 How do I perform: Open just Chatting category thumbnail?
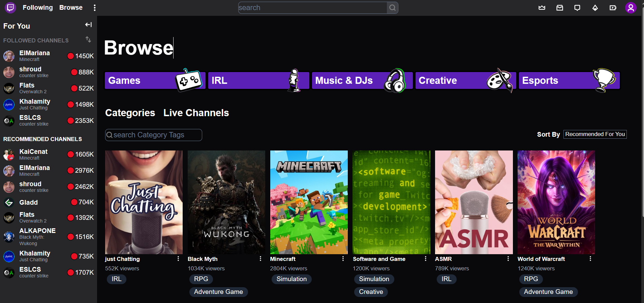click(x=144, y=202)
